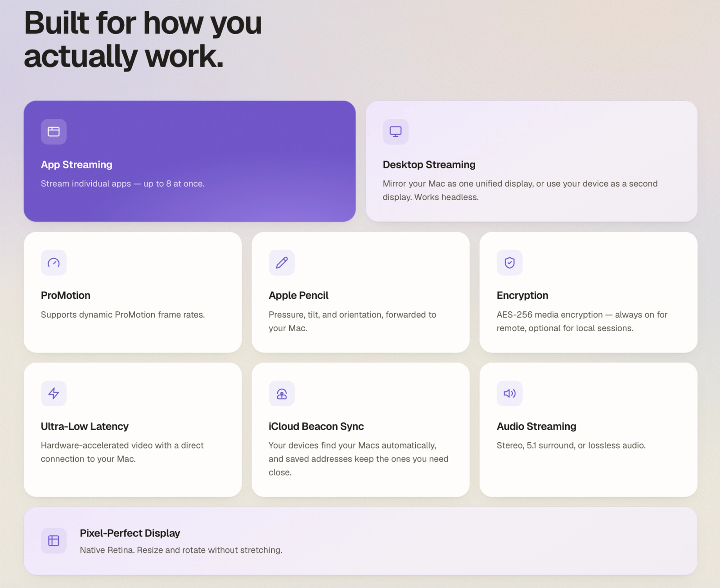Viewport: 720px width, 588px height.
Task: Click the ProMotion card title
Action: click(x=66, y=296)
